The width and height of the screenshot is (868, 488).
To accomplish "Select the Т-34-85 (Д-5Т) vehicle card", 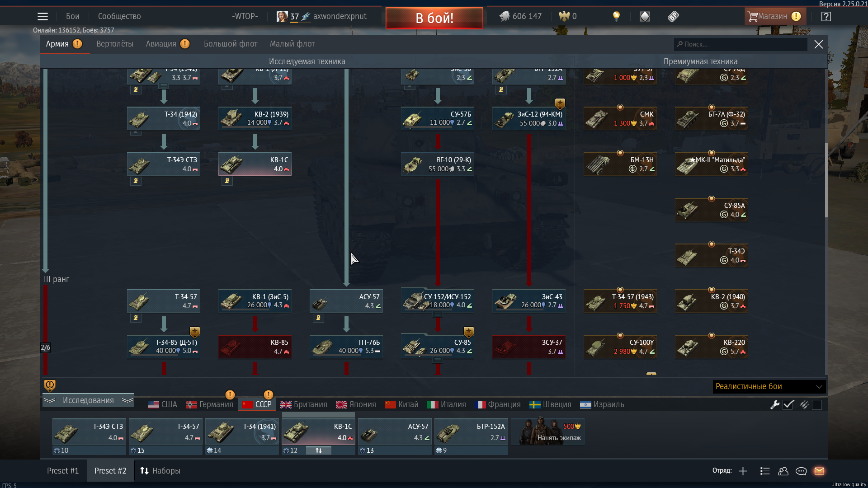I will (164, 347).
